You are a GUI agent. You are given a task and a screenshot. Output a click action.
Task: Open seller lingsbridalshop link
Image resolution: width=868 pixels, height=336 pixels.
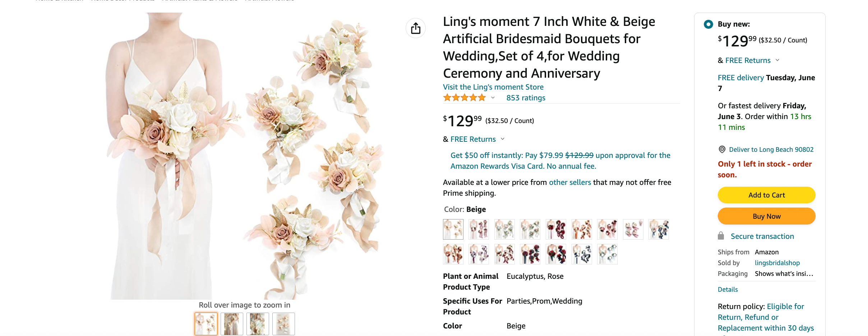[x=777, y=263]
